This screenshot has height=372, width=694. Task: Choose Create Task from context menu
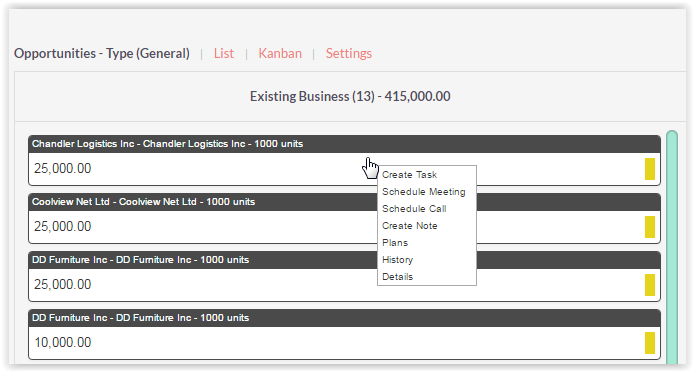[409, 175]
